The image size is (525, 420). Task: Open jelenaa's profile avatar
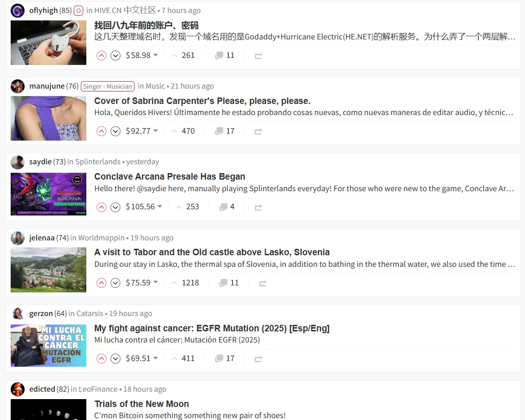point(18,238)
